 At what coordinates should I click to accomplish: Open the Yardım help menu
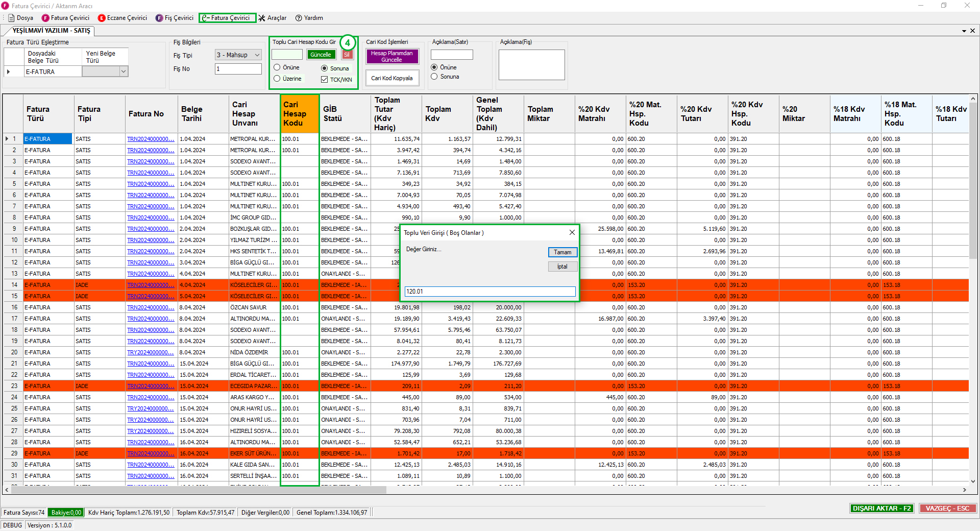pyautogui.click(x=309, y=18)
